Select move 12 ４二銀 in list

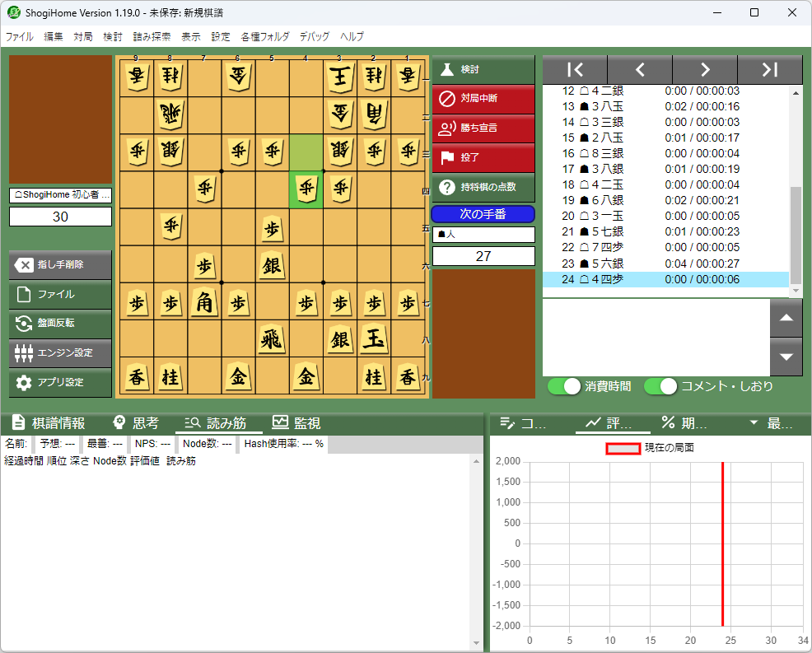pyautogui.click(x=665, y=91)
